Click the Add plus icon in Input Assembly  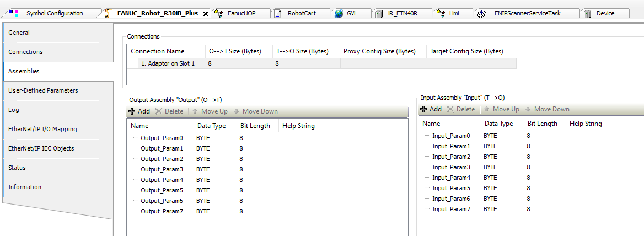(423, 109)
